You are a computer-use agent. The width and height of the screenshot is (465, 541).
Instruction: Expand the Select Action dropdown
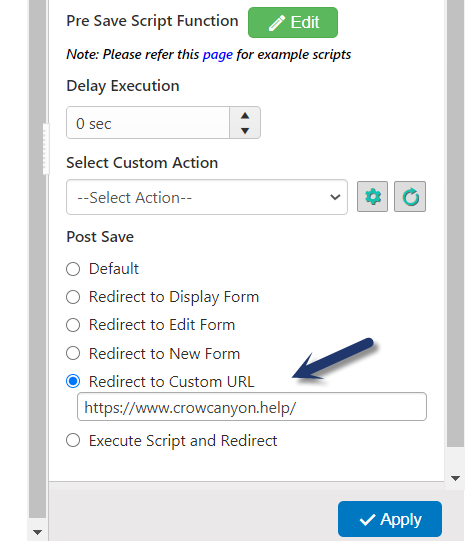click(207, 197)
